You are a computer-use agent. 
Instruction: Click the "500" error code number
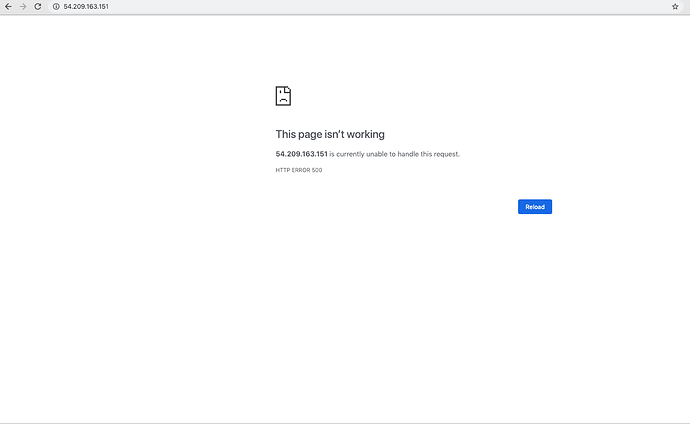pyautogui.click(x=317, y=170)
